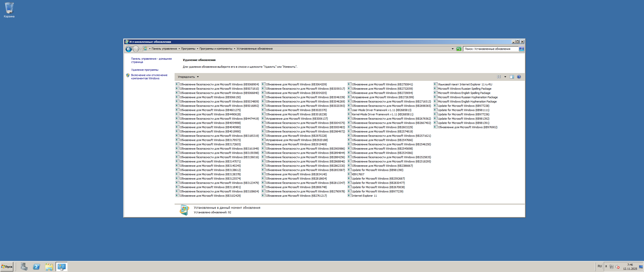The width and height of the screenshot is (644, 272).
Task: Click the search magnifier icon
Action: tap(521, 49)
